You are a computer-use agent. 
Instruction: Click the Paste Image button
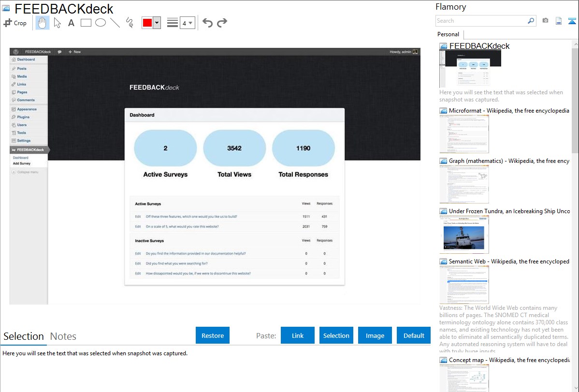click(x=375, y=335)
